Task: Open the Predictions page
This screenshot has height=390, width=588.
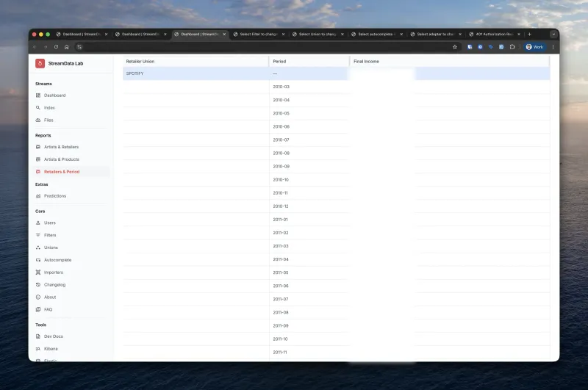Action: tap(55, 196)
